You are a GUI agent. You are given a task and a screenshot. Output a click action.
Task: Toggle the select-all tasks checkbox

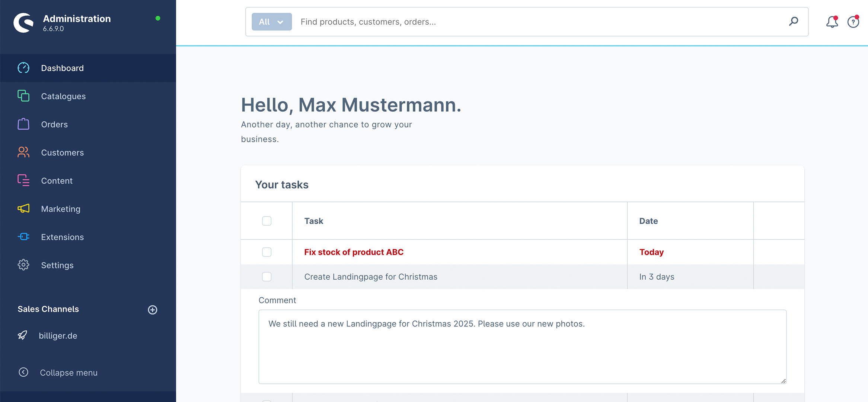(x=267, y=221)
